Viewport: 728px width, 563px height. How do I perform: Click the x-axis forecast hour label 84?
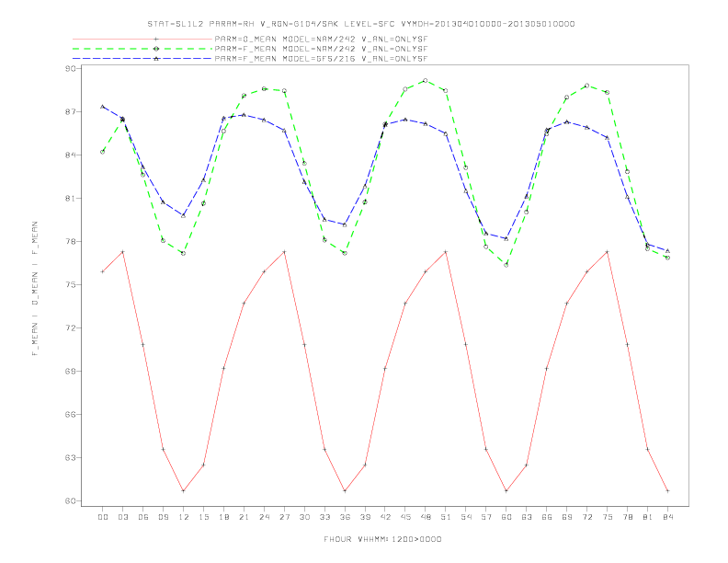pyautogui.click(x=668, y=517)
